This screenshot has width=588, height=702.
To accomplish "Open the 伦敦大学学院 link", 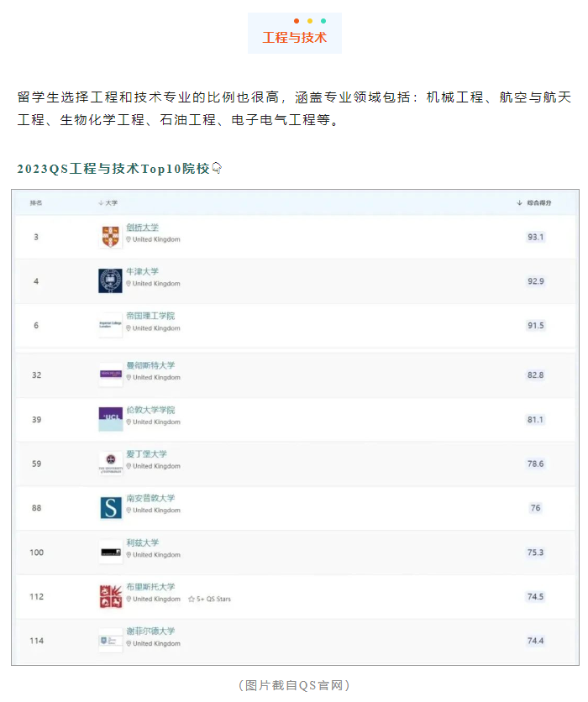I will tap(150, 410).
